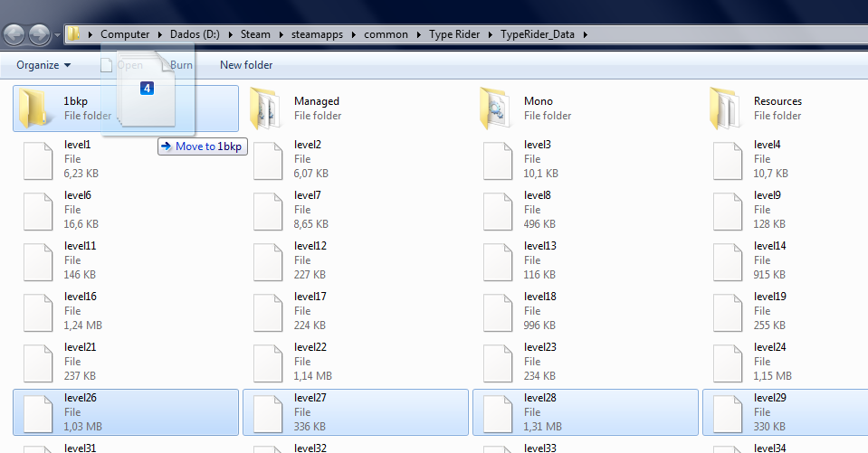Select the level16 file icon

(x=38, y=313)
